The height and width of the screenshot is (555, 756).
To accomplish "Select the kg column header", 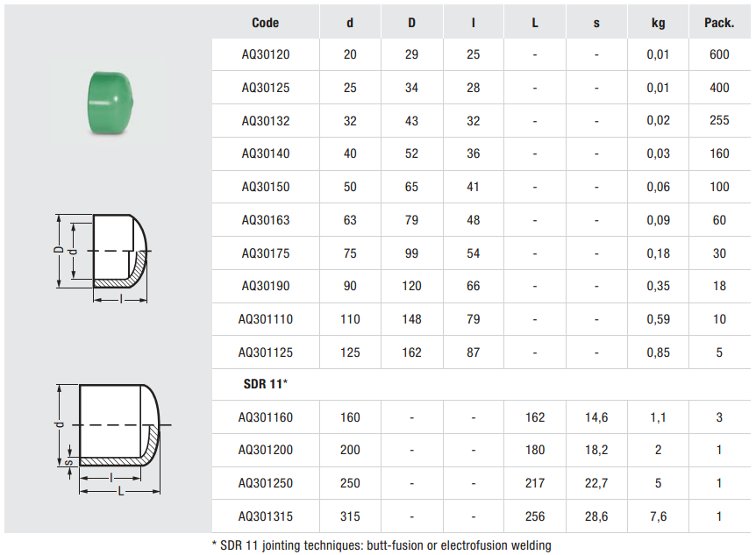I will click(x=658, y=23).
